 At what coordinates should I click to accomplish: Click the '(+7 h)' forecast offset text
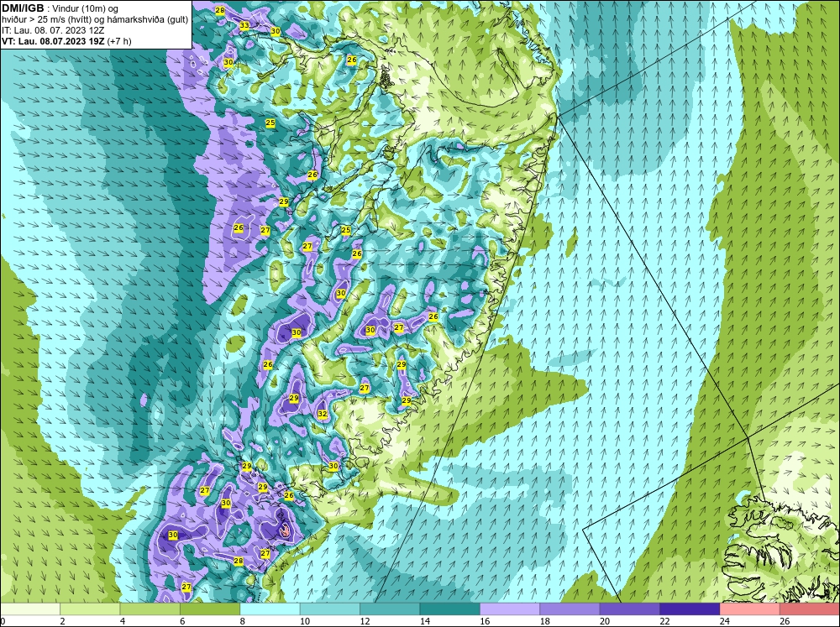pyautogui.click(x=119, y=40)
